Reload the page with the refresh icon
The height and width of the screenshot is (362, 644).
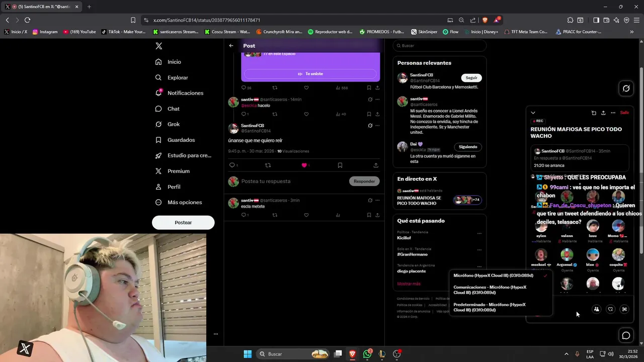point(27,20)
